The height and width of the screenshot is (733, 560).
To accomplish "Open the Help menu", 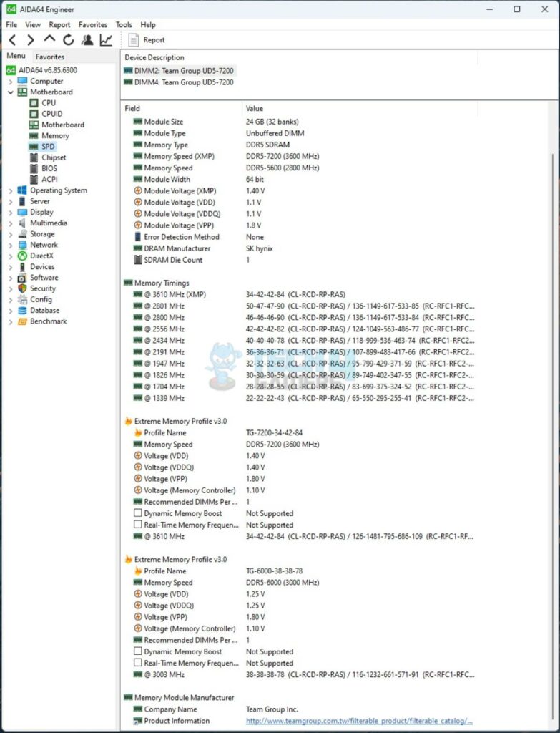I will pos(148,25).
